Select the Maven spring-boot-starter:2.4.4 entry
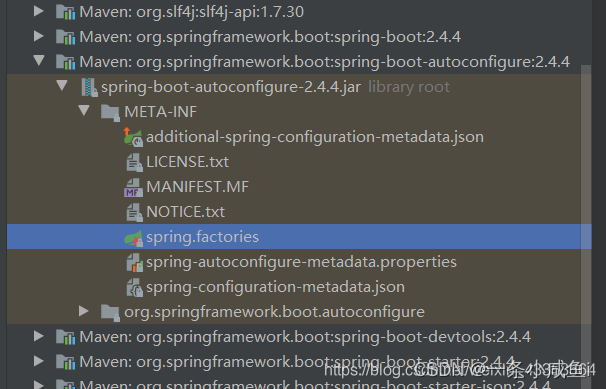 (297, 362)
